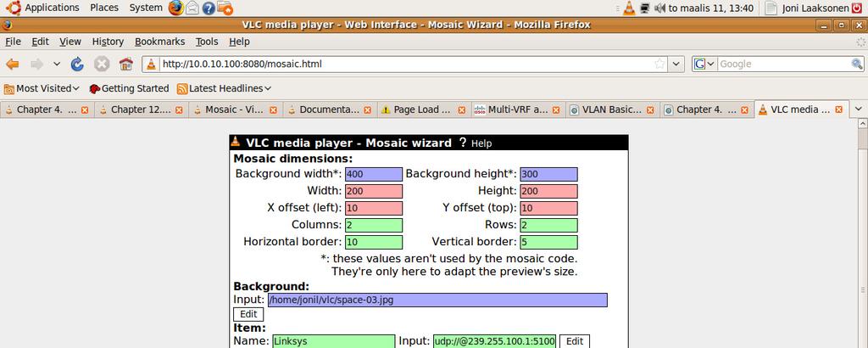Open the Help menu in Firefox
This screenshot has height=348, width=868.
(239, 42)
